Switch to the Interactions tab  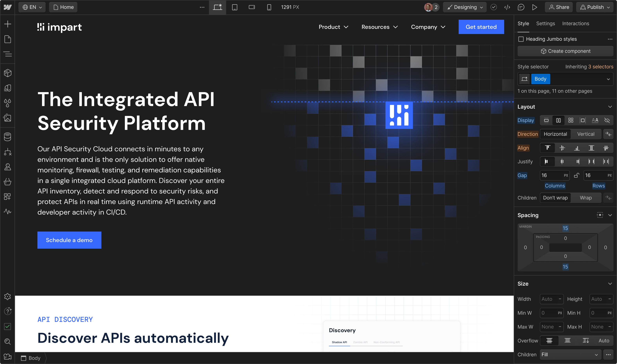pyautogui.click(x=576, y=24)
